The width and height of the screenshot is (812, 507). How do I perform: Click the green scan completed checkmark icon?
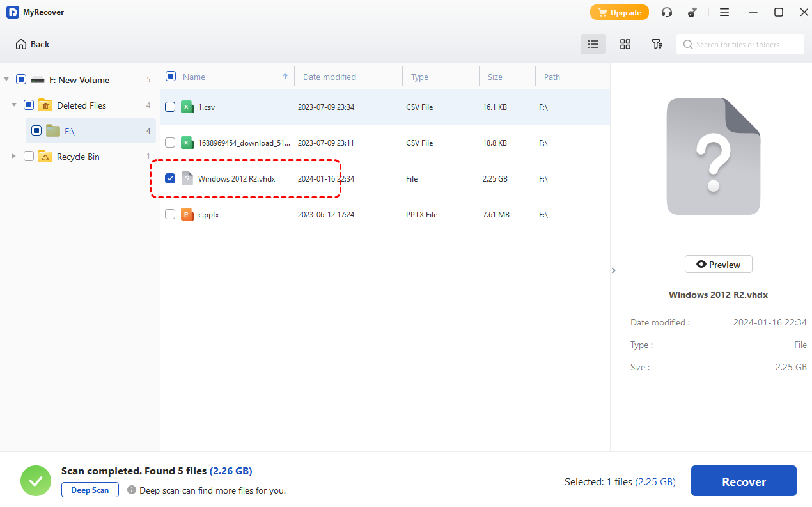[36, 481]
